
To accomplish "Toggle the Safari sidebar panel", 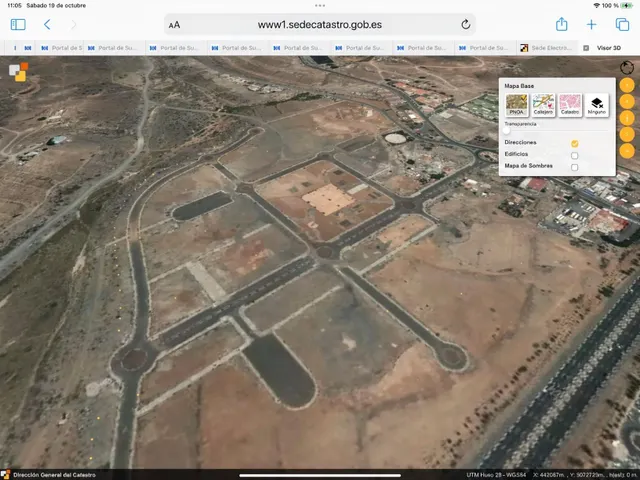I will pos(18,24).
